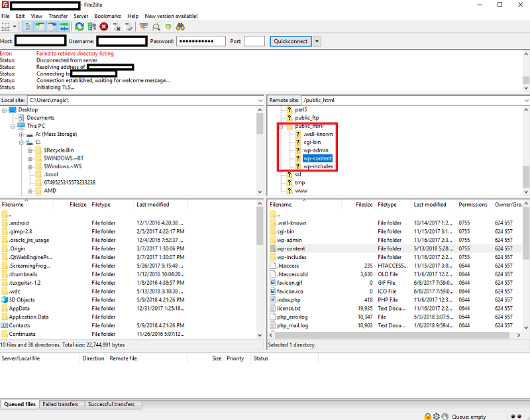Toggle synchronized browsing icon

(168, 26)
